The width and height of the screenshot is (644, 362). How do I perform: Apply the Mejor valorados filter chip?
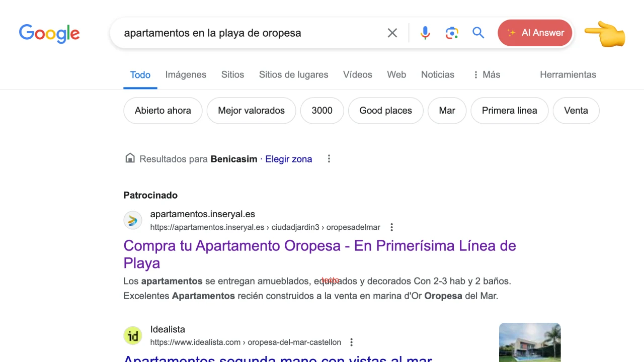click(251, 111)
